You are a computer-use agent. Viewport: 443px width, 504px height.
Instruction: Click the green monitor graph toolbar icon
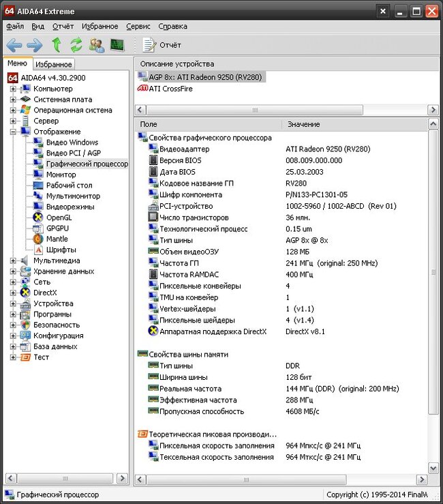tap(118, 45)
